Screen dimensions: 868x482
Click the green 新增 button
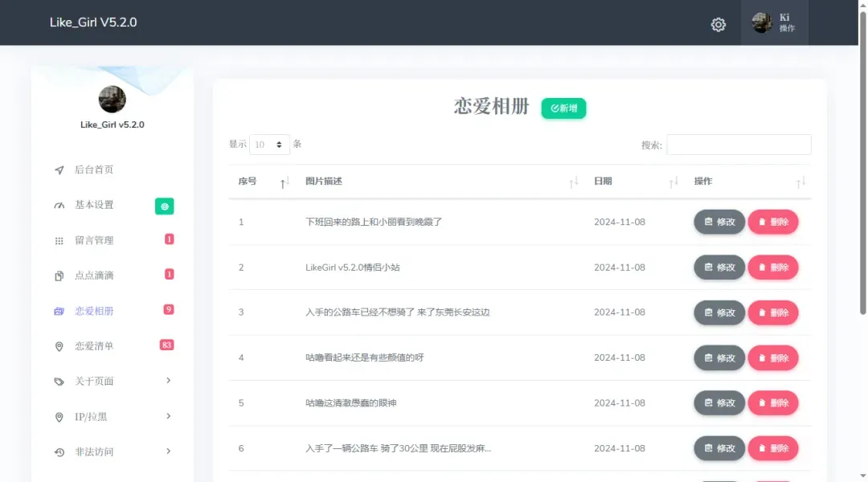[x=563, y=108]
